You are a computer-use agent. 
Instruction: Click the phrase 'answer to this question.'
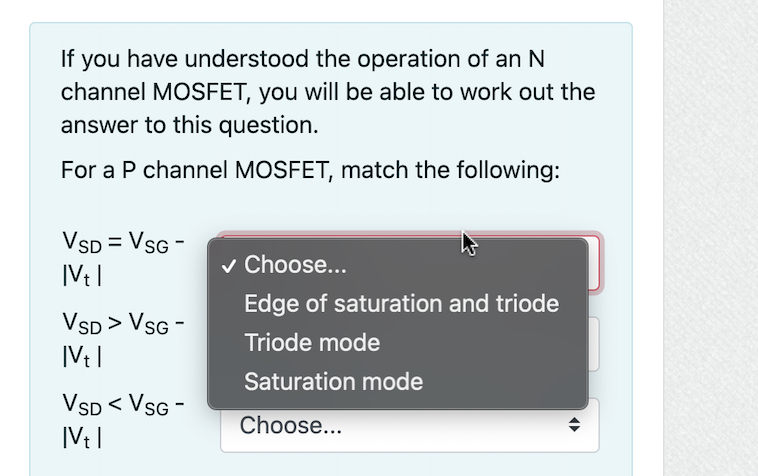190,125
